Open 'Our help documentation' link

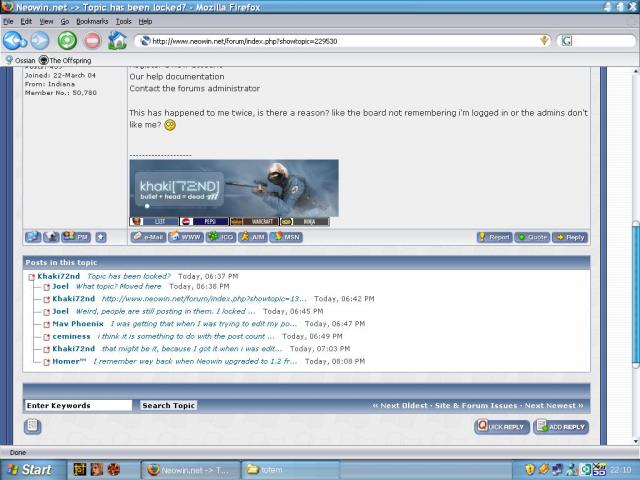coord(177,76)
